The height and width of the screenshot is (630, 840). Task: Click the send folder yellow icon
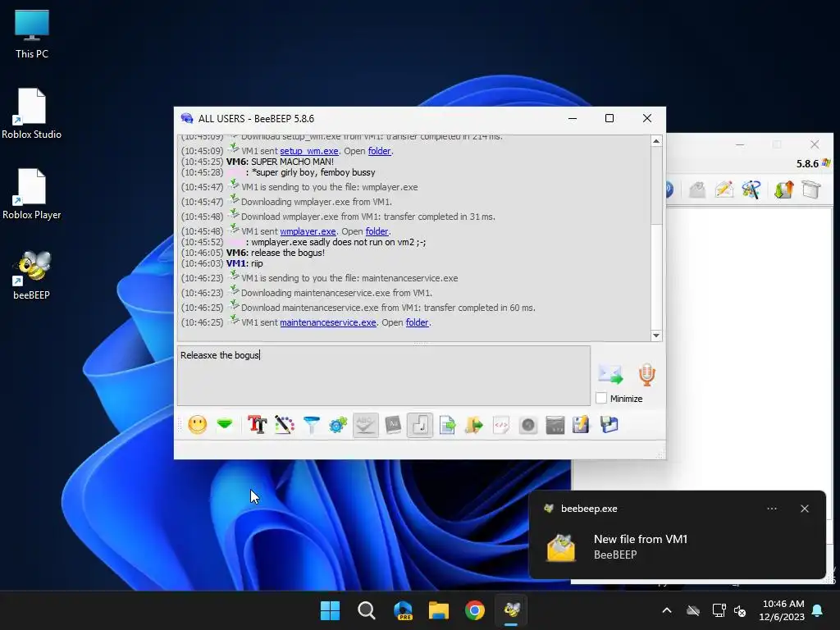[474, 426]
